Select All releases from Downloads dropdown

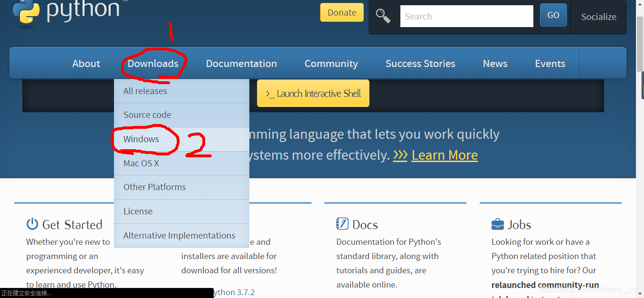(181, 91)
